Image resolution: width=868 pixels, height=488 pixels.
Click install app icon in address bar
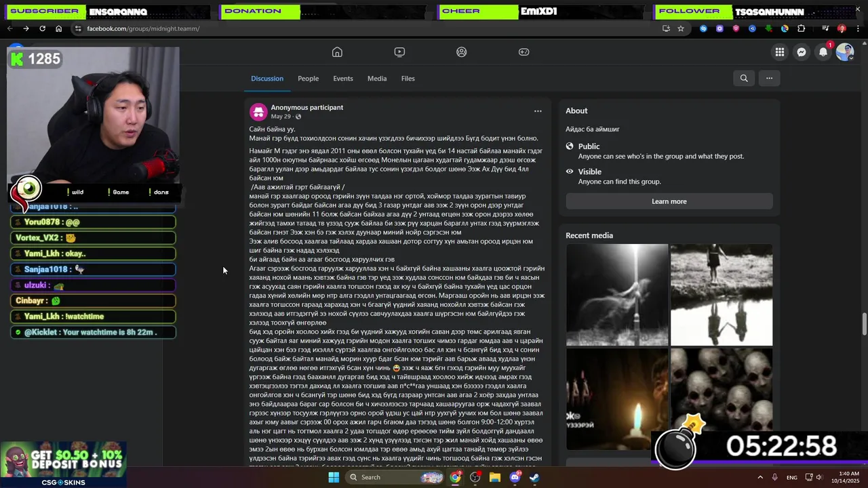666,28
